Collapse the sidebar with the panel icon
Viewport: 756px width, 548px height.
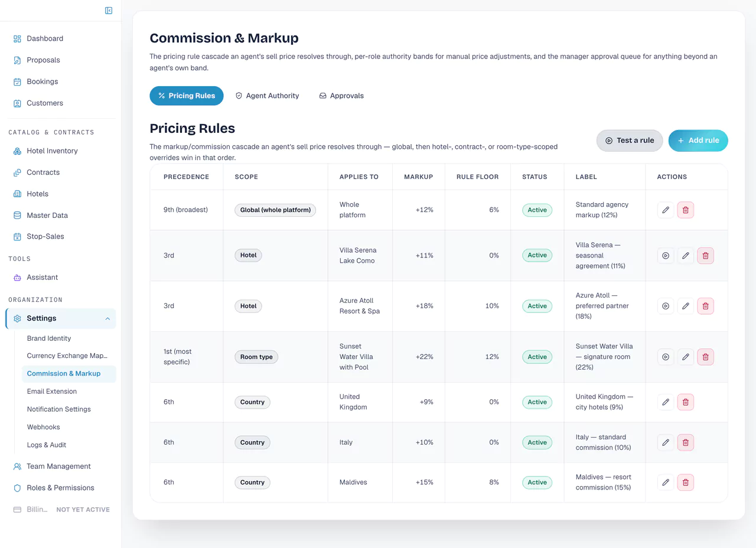point(109,11)
